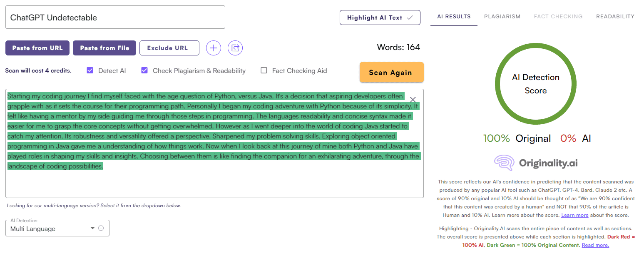The image size is (644, 256).
Task: Toggle the Detect AI checkbox
Action: click(90, 70)
